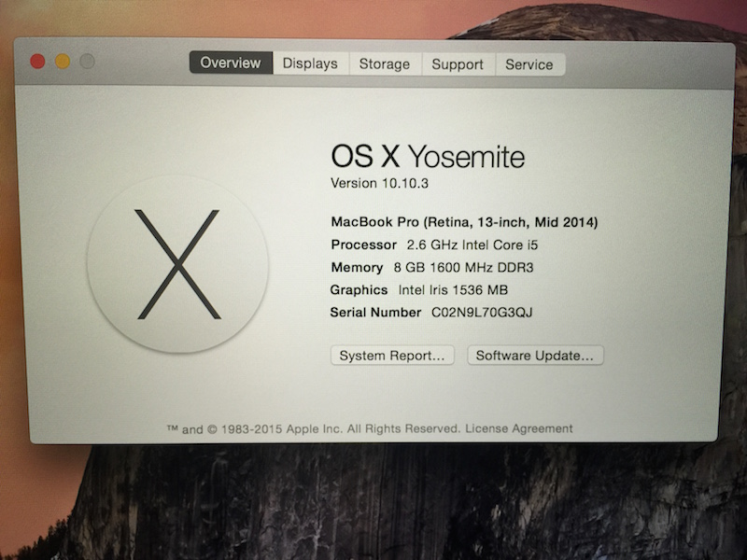Image resolution: width=747 pixels, height=560 pixels.
Task: Go to the Support tab
Action: click(458, 64)
